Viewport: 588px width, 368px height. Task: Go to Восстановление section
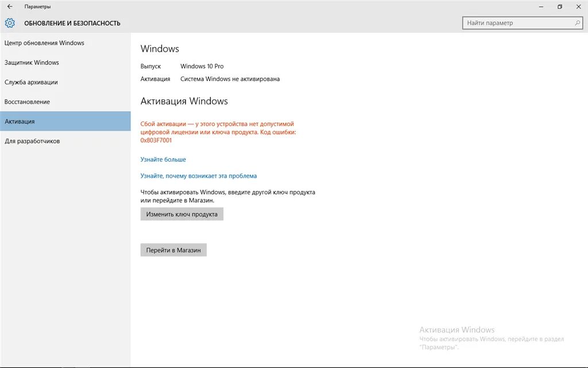click(x=65, y=102)
